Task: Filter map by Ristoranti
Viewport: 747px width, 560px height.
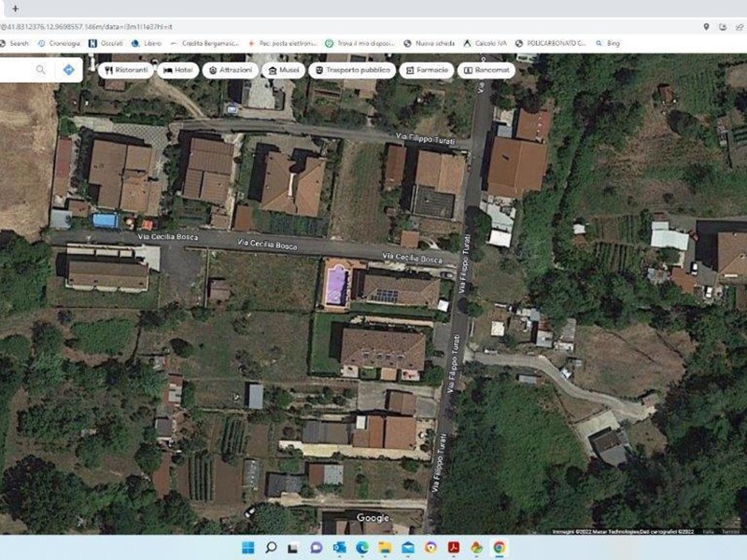Action: coord(124,70)
